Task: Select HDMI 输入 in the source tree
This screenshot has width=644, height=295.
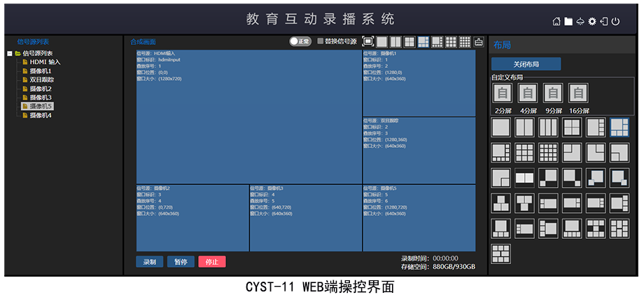Action: [x=45, y=62]
